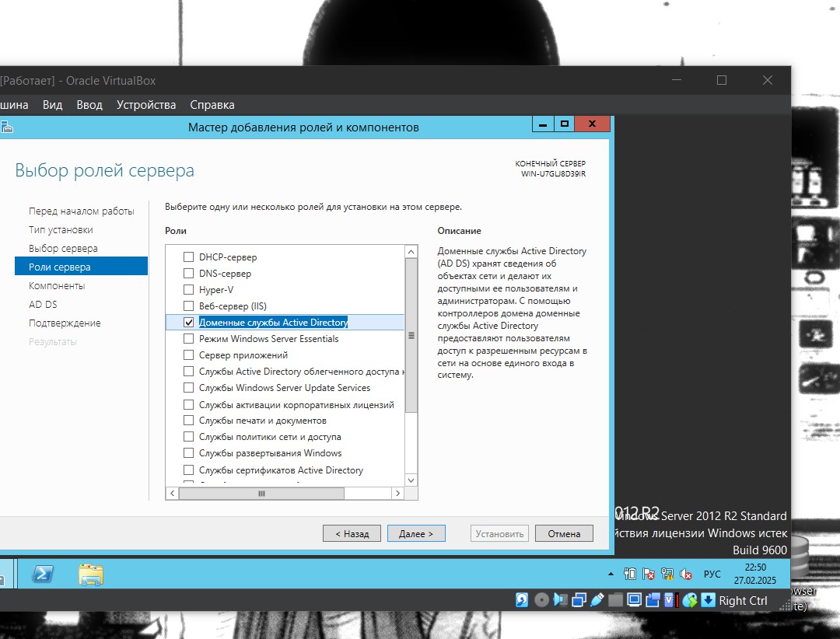840x639 pixels.
Task: Enable the Hyper-V role checkbox
Action: [188, 290]
